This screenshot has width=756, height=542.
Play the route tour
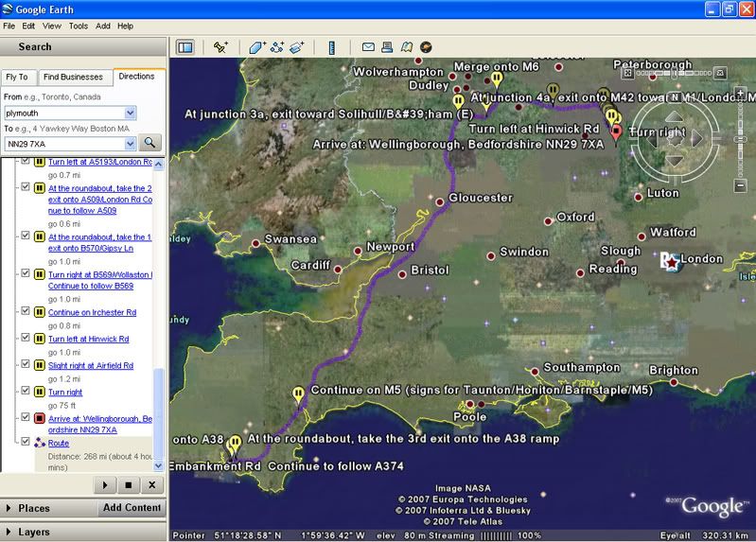(105, 485)
